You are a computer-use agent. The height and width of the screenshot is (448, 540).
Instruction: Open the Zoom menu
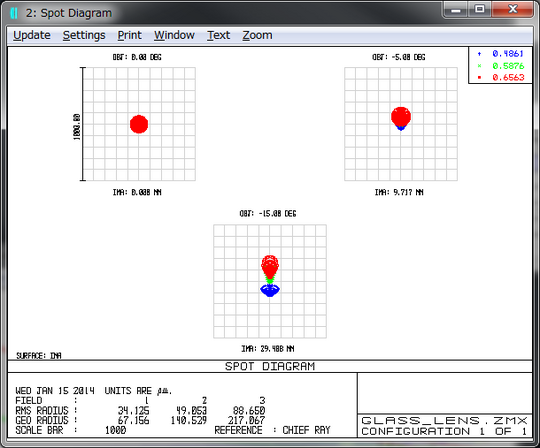(257, 35)
